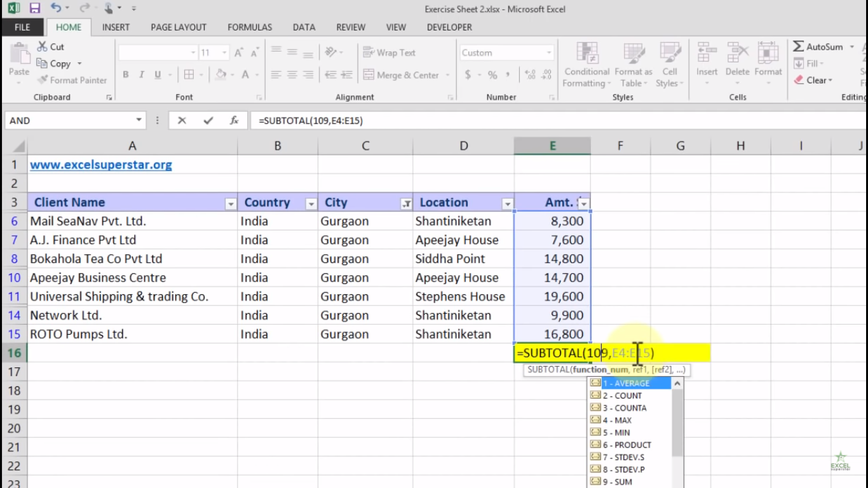Click Decrease Font Size icon

pos(255,53)
